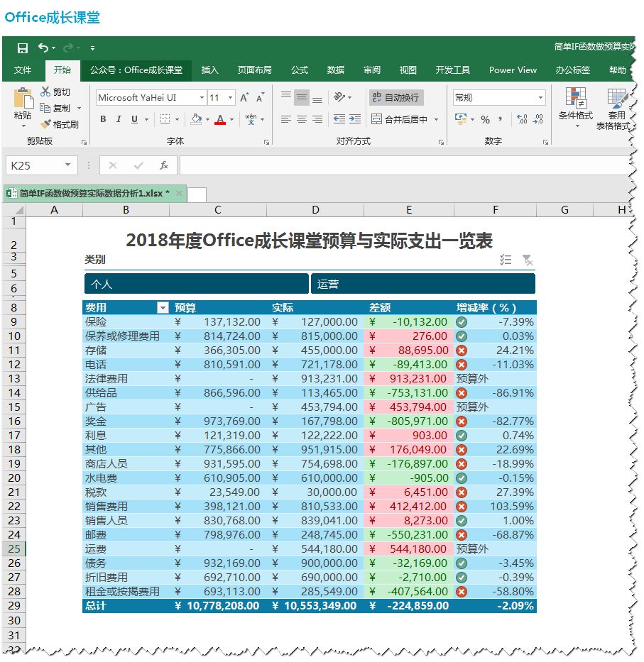The width and height of the screenshot is (644, 662).
Task: Open the merge and center dropdown arrow
Action: (x=437, y=119)
